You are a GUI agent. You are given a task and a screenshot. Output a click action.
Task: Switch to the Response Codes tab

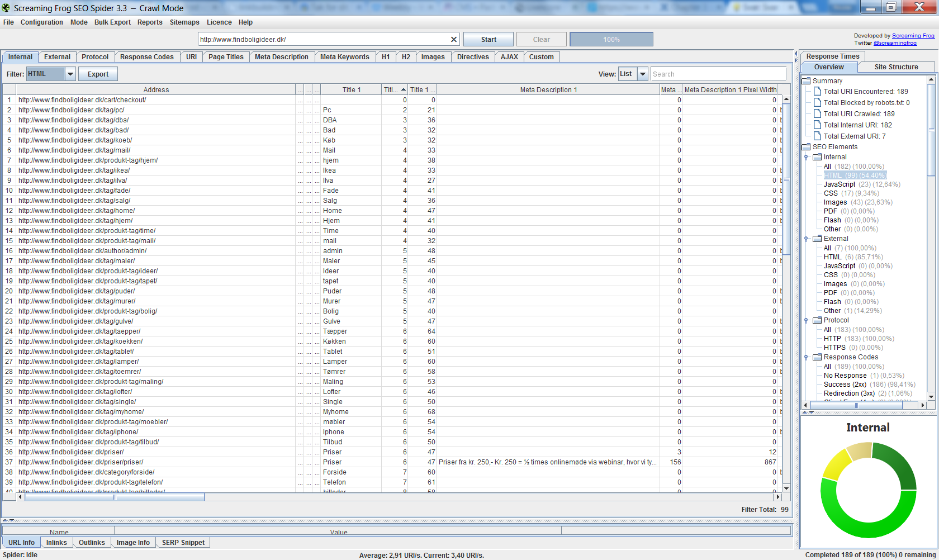click(x=147, y=57)
